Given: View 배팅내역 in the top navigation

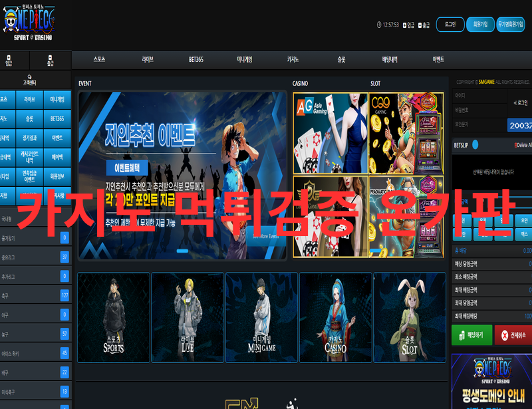Looking at the screenshot, I should 390,59.
